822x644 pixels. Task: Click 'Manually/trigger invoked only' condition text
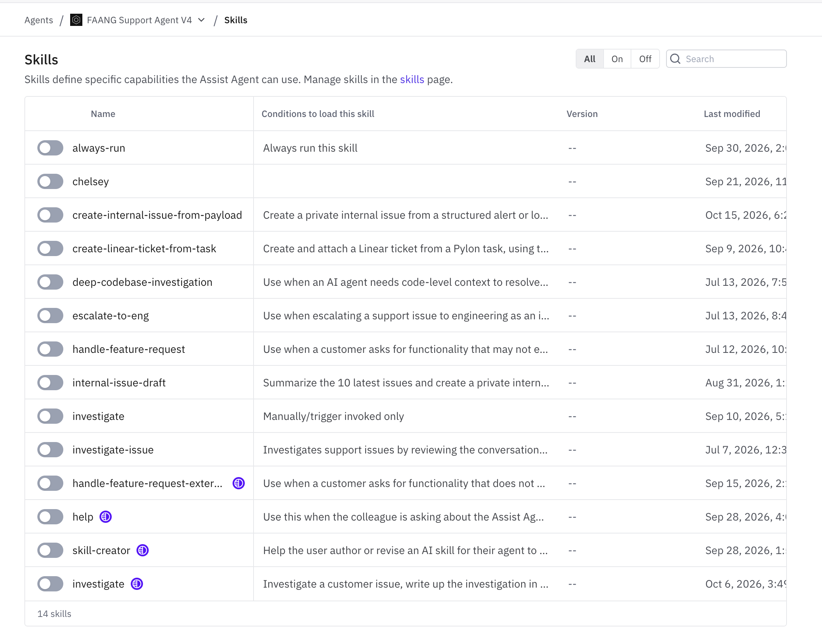click(x=333, y=416)
